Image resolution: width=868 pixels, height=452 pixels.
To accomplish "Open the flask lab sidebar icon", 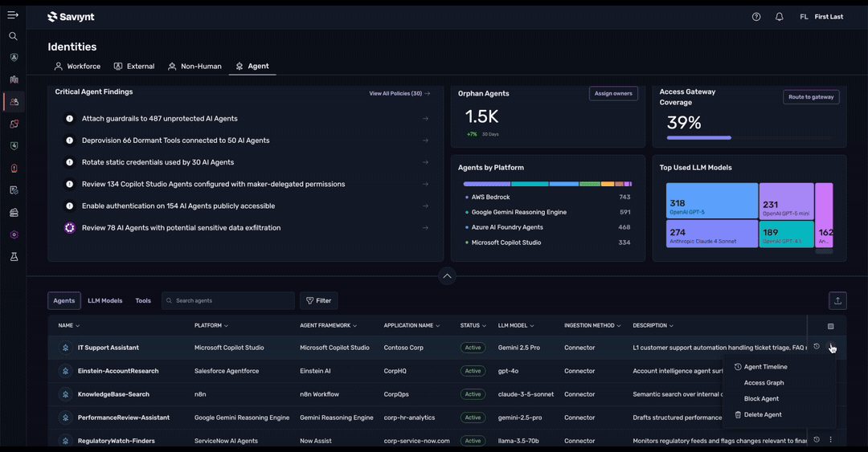I will (x=14, y=257).
